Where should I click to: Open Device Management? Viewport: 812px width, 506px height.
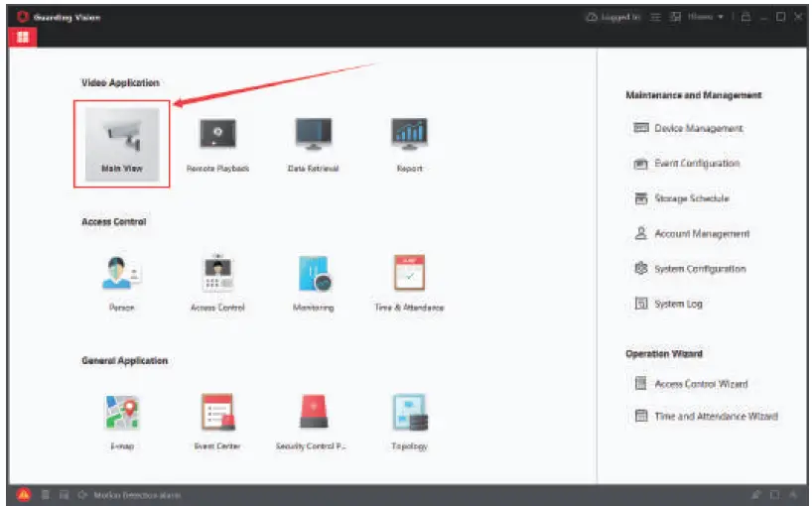point(688,128)
